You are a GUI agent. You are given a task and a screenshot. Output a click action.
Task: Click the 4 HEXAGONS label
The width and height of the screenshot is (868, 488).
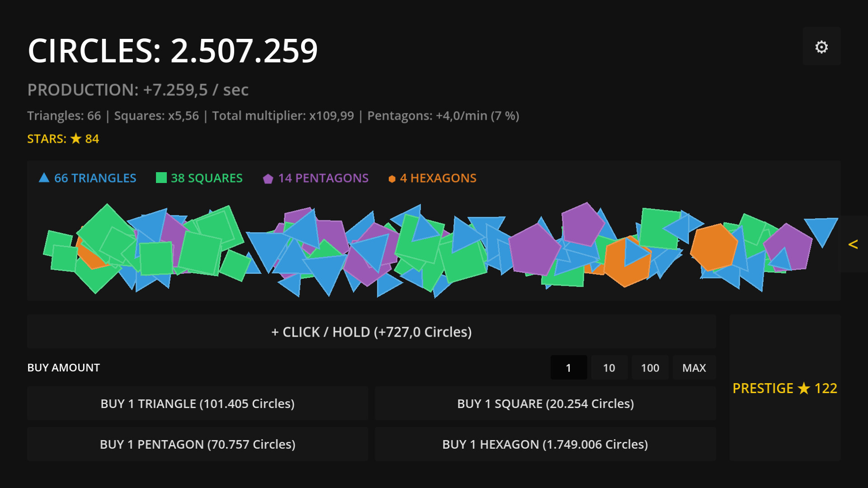(438, 178)
